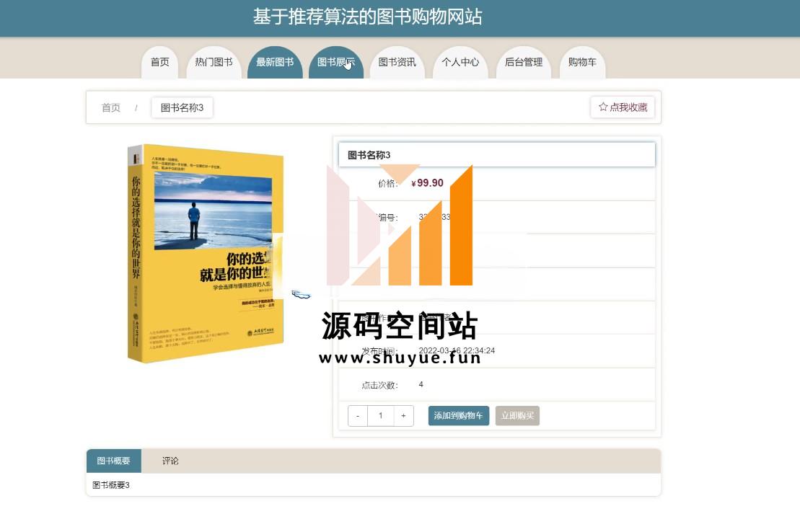800x532 pixels.
Task: Click the 图书名称3 title header
Action: click(497, 154)
